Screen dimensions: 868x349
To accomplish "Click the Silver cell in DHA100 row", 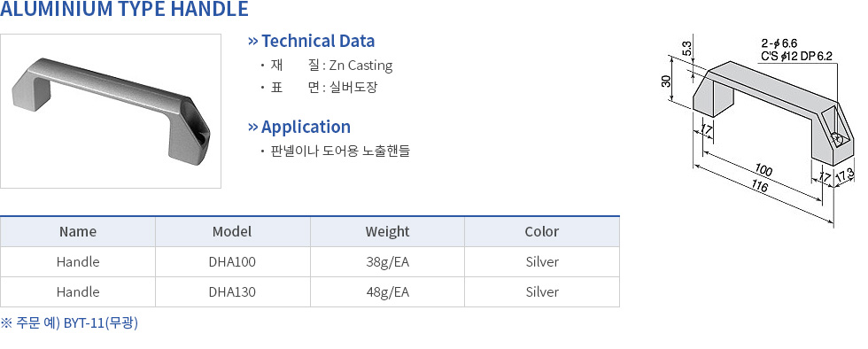I will point(542,262).
